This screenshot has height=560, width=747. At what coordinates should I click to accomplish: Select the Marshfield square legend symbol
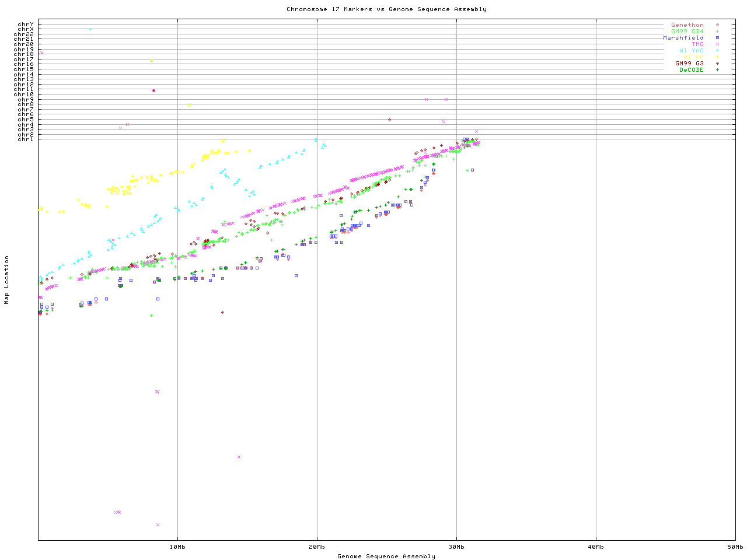pyautogui.click(x=717, y=38)
